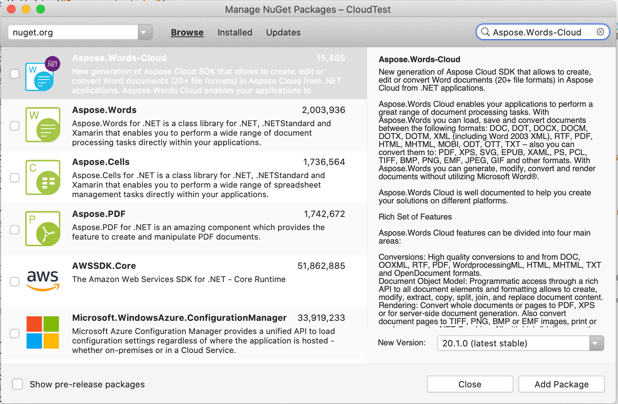
Task: Click the Microsoft Windows Azure logo icon
Action: pyautogui.click(x=43, y=332)
